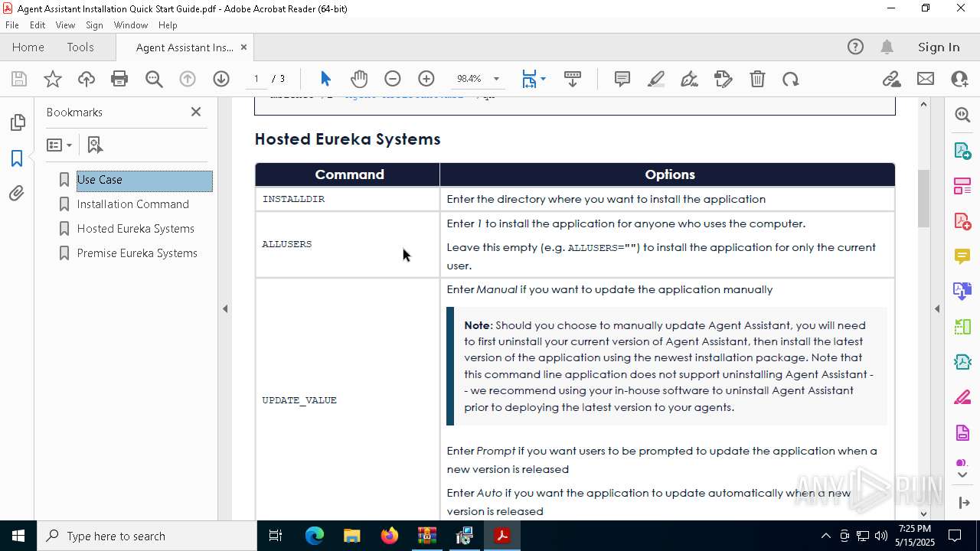980x551 pixels.
Task: Open the zoom percentage dropdown
Action: click(496, 79)
